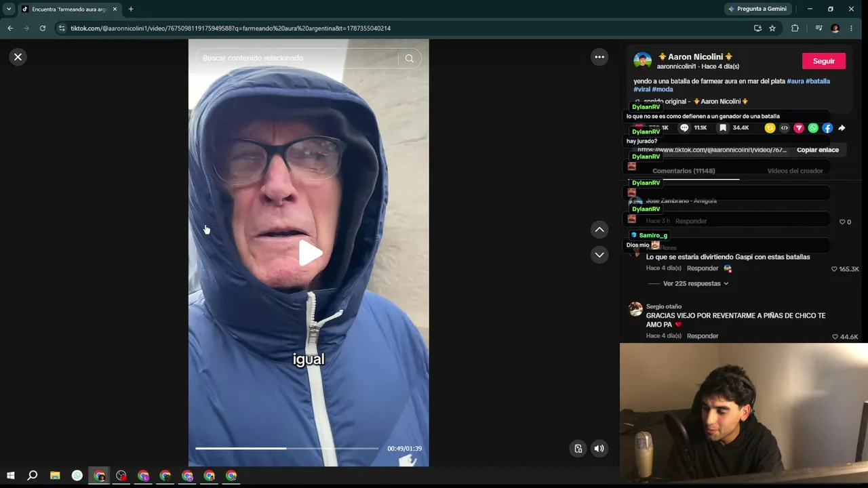Seek on the video progress bar
Screen dimensions: 868x488
click(287, 448)
